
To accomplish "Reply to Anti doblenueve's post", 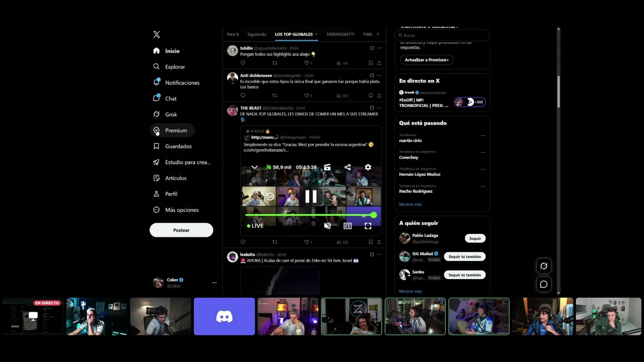I will point(243,96).
